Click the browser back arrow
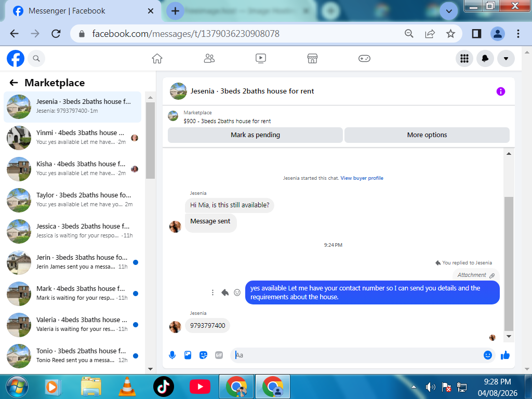 click(14, 34)
